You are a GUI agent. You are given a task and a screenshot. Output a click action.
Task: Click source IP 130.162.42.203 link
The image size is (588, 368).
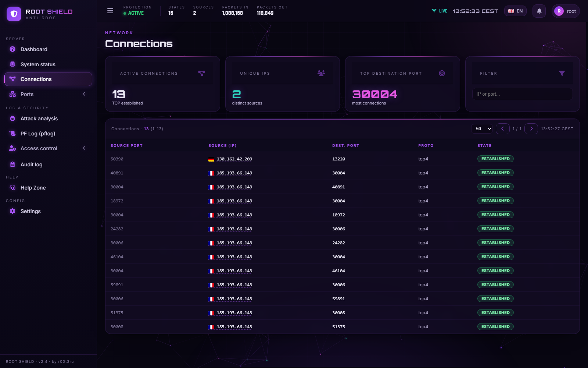pyautogui.click(x=234, y=159)
